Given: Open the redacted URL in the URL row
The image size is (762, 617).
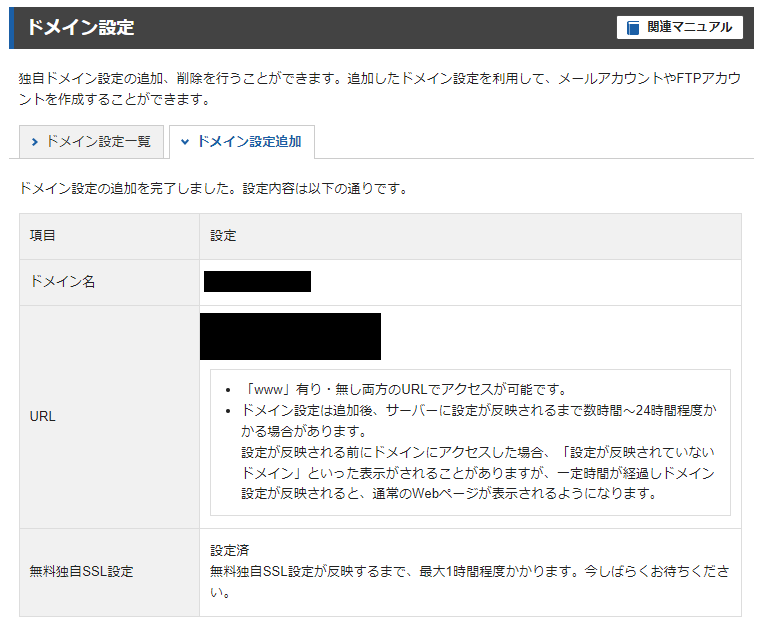Looking at the screenshot, I should (x=290, y=336).
